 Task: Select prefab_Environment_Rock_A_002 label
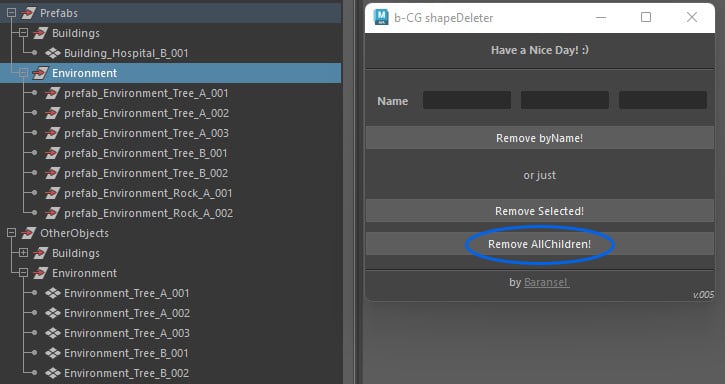(148, 213)
